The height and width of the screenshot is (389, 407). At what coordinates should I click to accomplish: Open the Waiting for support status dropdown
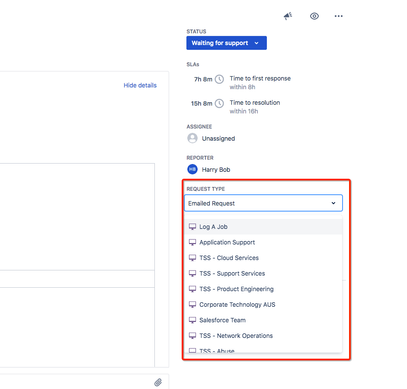tap(226, 43)
